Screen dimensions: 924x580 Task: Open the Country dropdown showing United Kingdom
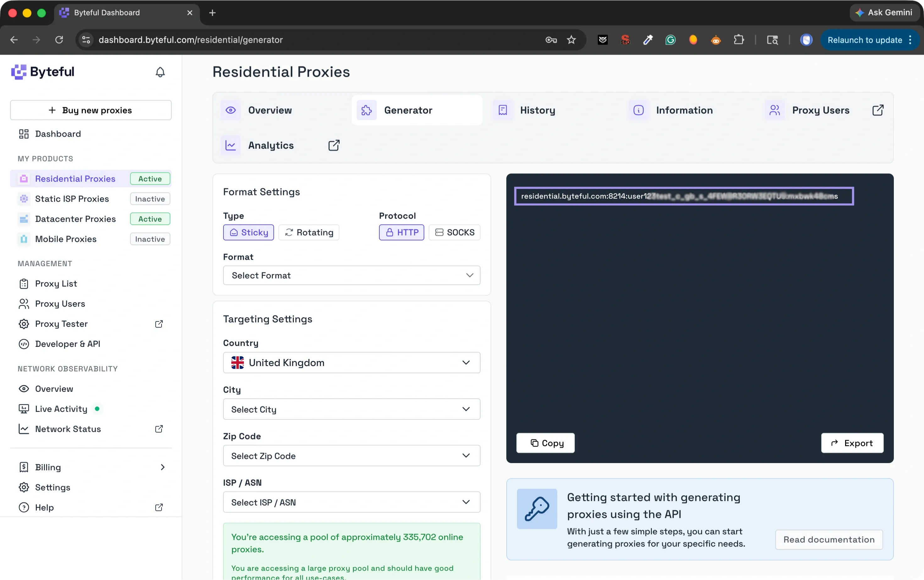click(x=351, y=363)
